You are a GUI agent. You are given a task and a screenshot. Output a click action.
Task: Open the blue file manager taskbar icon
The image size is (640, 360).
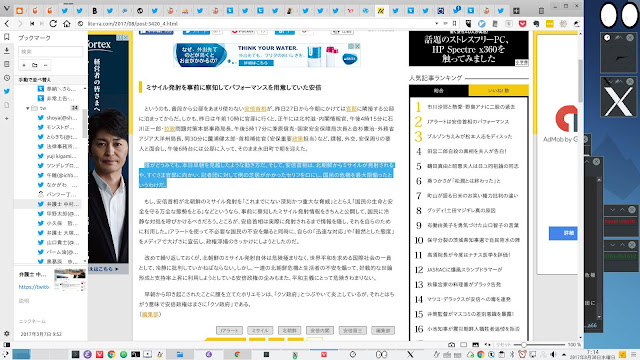180,354
